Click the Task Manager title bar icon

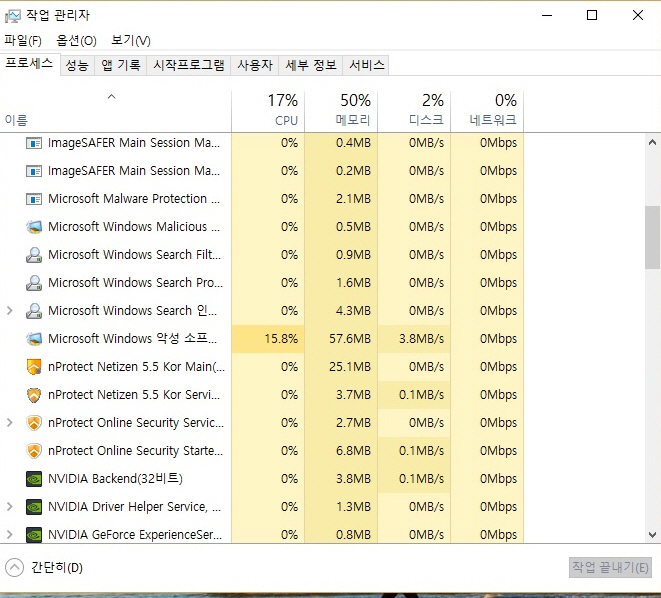pos(13,16)
